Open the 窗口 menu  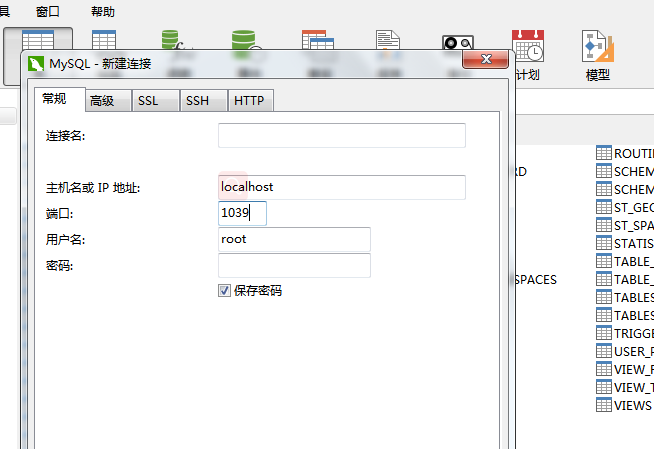click(48, 12)
